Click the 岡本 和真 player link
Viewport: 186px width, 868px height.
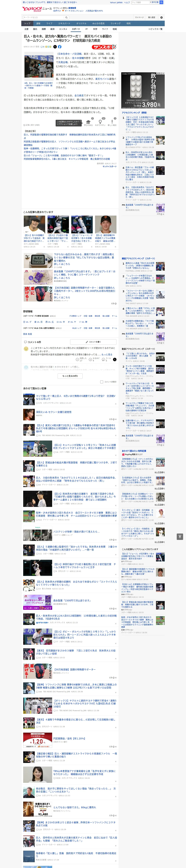click(27, 334)
